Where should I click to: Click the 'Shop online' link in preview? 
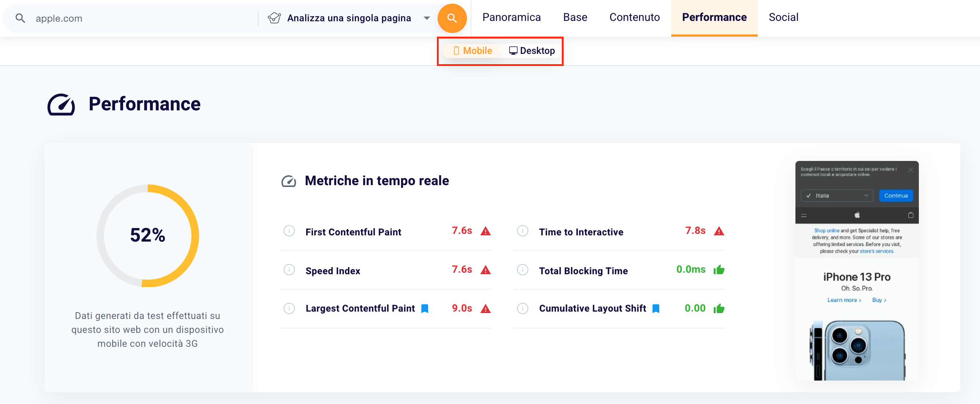[x=826, y=230]
